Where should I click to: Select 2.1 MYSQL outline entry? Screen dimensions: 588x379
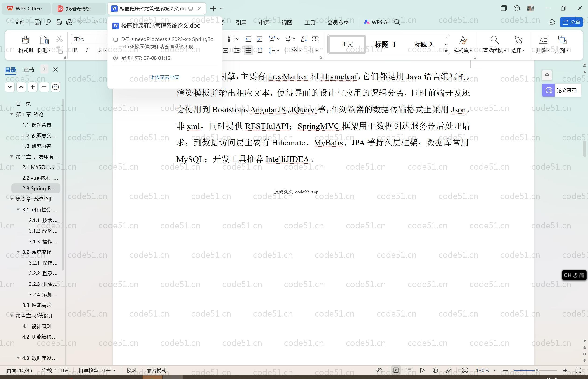click(x=38, y=167)
